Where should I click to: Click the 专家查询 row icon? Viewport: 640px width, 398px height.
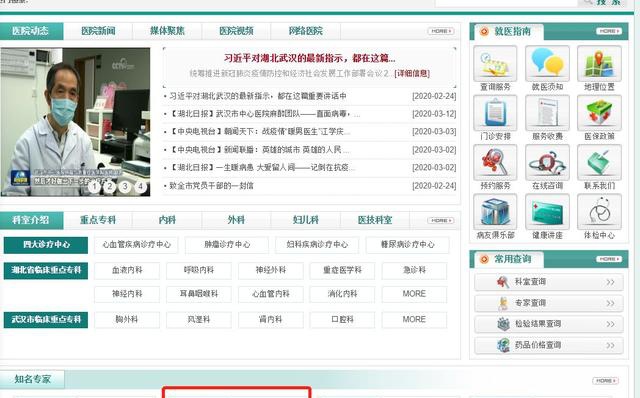503,303
